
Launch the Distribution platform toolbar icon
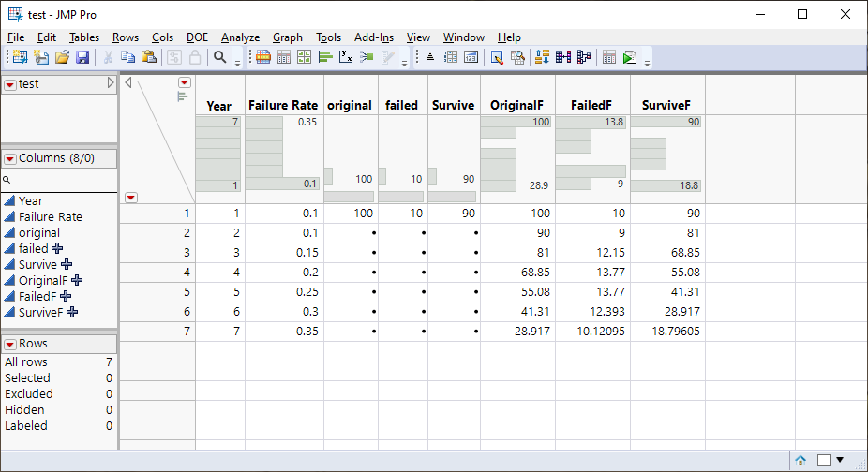(326, 58)
